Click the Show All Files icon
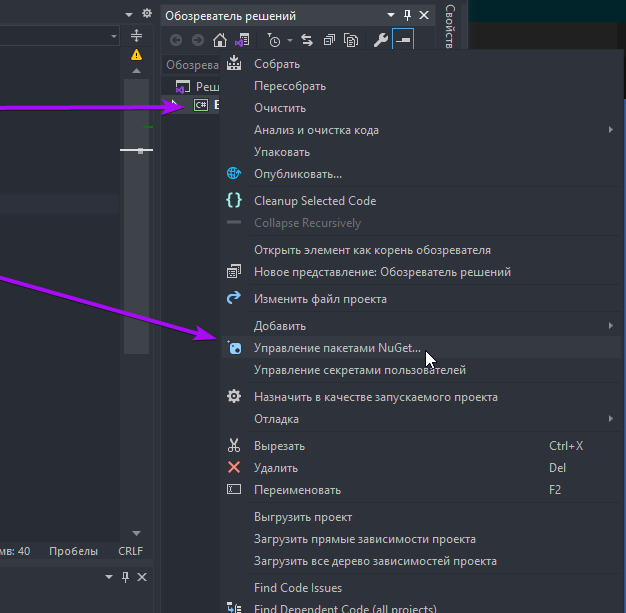The height and width of the screenshot is (613, 626). tap(351, 41)
